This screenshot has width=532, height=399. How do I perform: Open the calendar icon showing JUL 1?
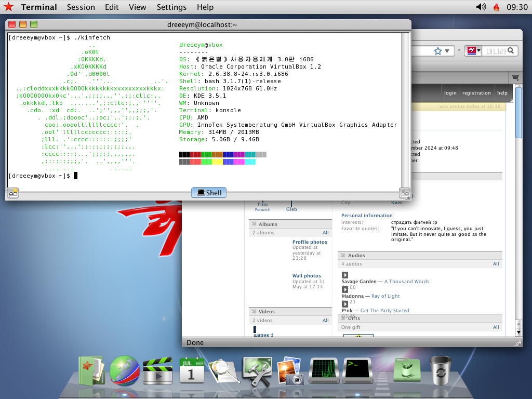pyautogui.click(x=192, y=370)
